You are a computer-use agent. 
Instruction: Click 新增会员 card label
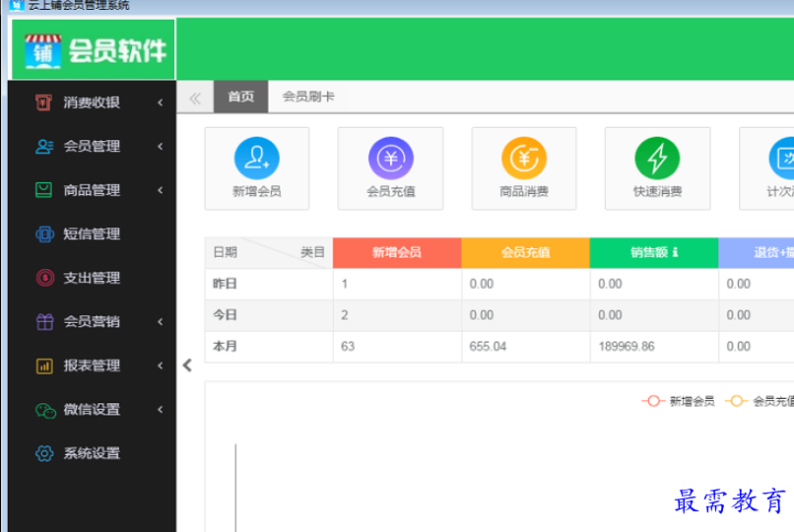click(x=257, y=191)
